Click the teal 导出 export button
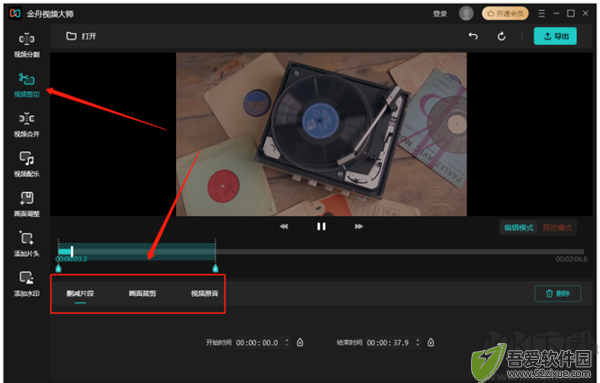This screenshot has height=383, width=600. click(555, 36)
